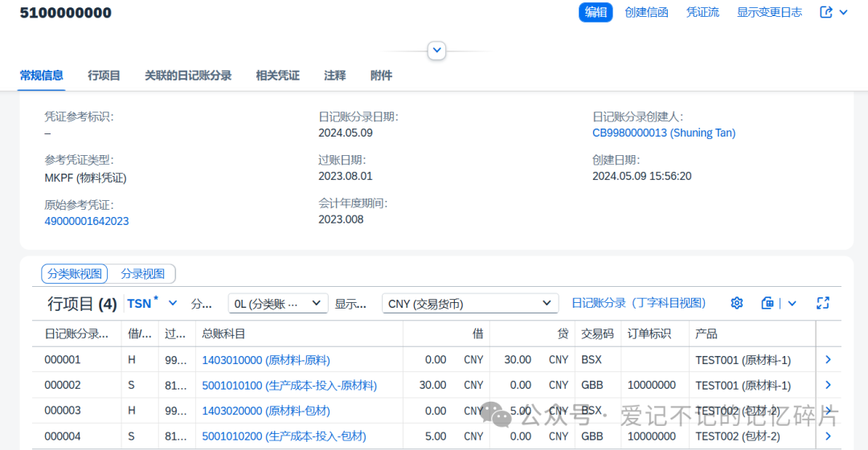Open table settings gear icon
Viewport: 868px width, 450px height.
click(736, 303)
